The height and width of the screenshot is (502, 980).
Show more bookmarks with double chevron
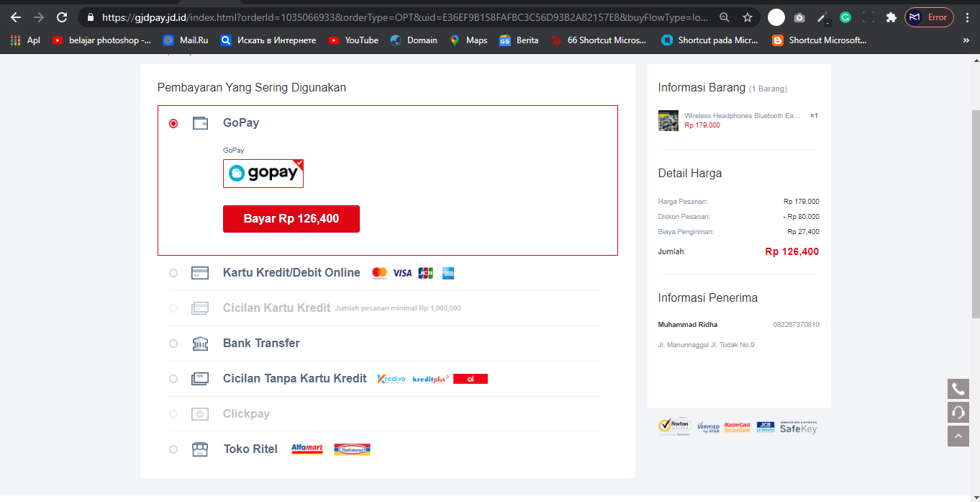966,40
